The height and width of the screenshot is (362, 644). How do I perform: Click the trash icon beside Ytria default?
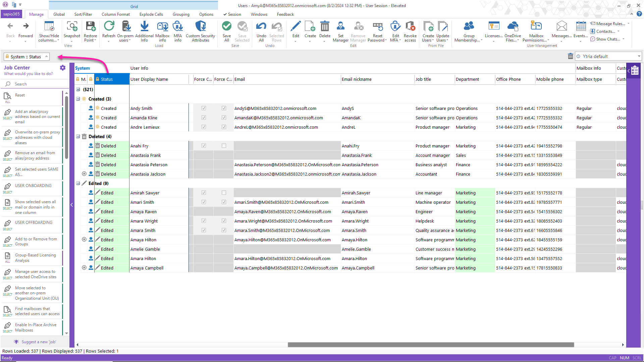point(570,56)
